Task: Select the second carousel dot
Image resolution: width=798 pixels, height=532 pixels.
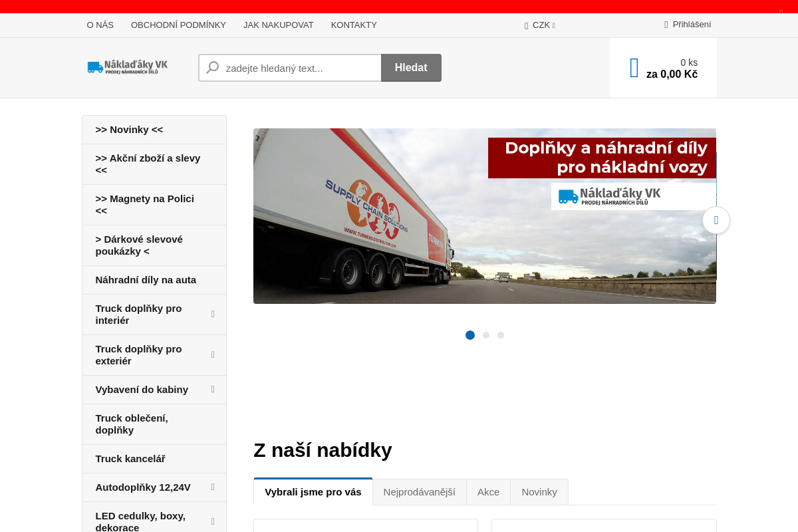Action: [485, 335]
